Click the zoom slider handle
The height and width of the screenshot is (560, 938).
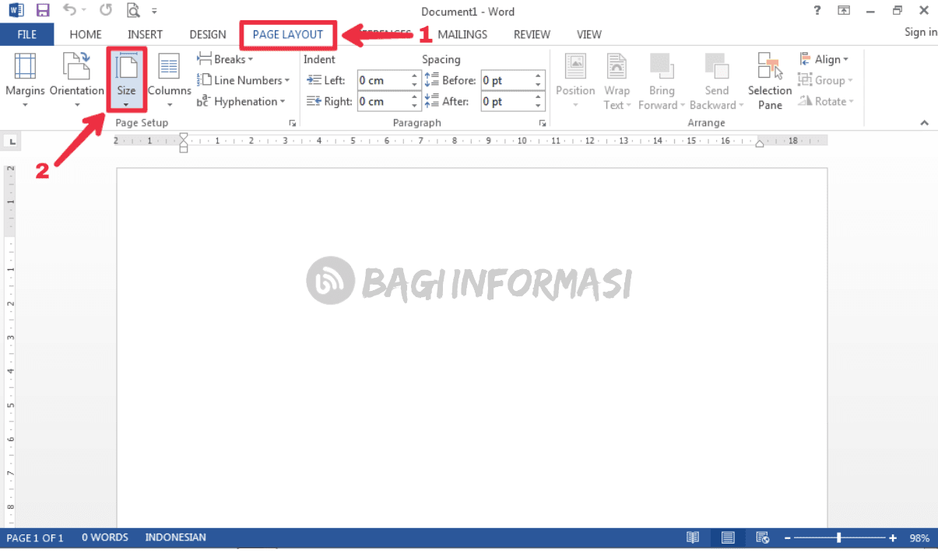click(838, 537)
